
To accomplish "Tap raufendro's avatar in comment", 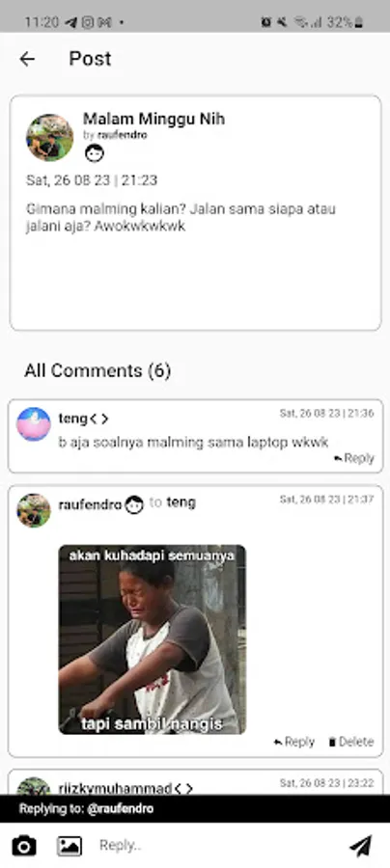I will [x=34, y=510].
